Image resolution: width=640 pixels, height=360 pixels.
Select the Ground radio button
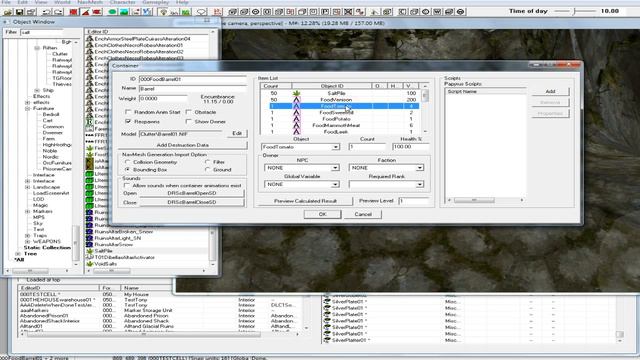pos(207,169)
